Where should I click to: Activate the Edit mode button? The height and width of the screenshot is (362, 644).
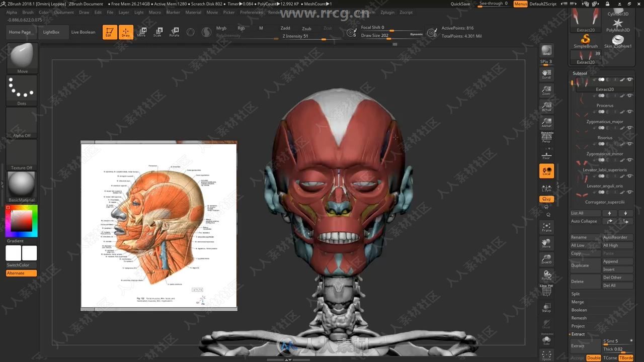(109, 32)
